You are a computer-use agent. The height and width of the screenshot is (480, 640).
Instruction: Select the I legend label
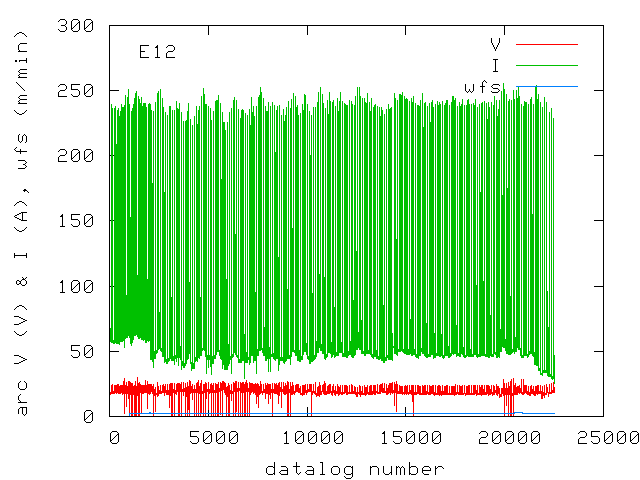pyautogui.click(x=495, y=66)
